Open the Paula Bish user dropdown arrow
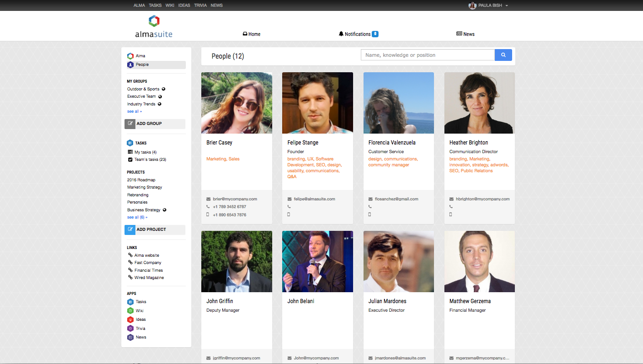The image size is (643, 364). coord(507,6)
